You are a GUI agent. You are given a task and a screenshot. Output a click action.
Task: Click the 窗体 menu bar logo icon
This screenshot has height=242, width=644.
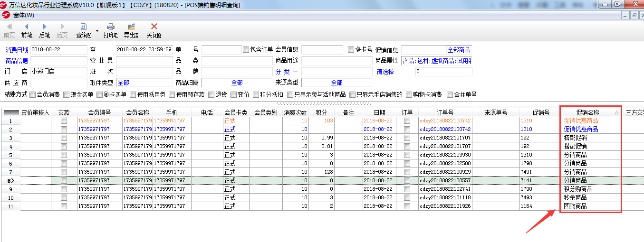(x=7, y=15)
